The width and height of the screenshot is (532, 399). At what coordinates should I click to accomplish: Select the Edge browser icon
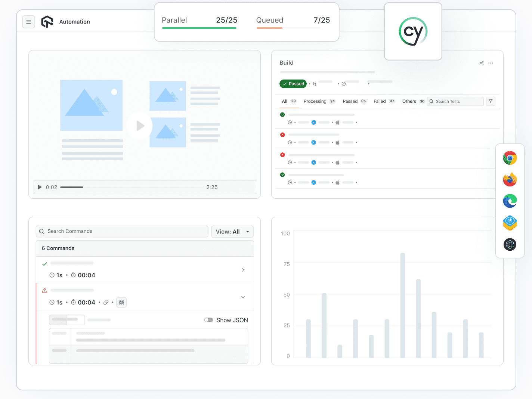coord(510,201)
